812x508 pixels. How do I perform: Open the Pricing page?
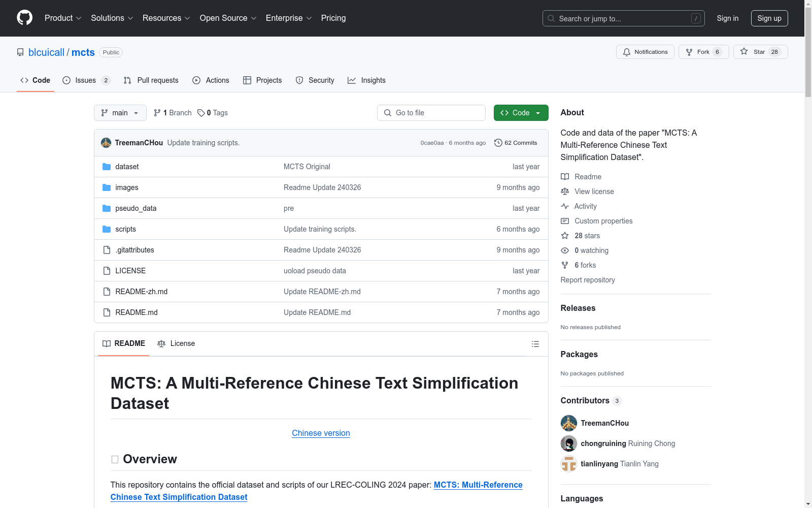pyautogui.click(x=333, y=18)
